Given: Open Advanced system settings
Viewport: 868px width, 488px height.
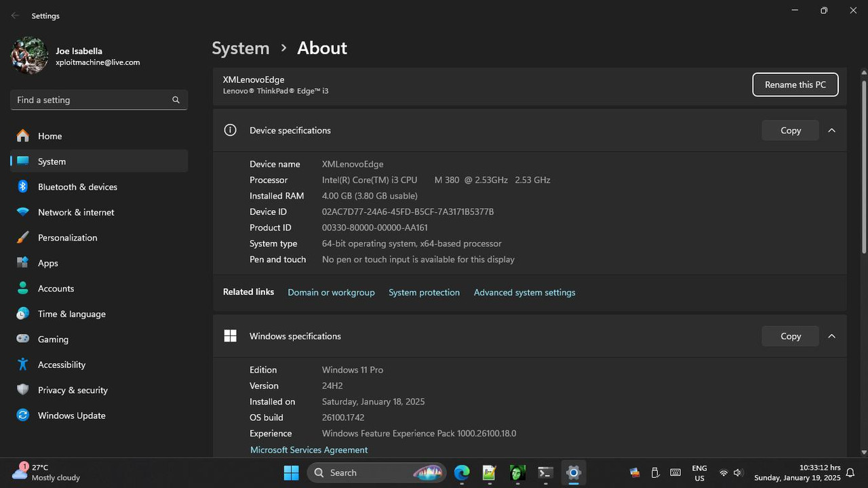Looking at the screenshot, I should (x=524, y=292).
